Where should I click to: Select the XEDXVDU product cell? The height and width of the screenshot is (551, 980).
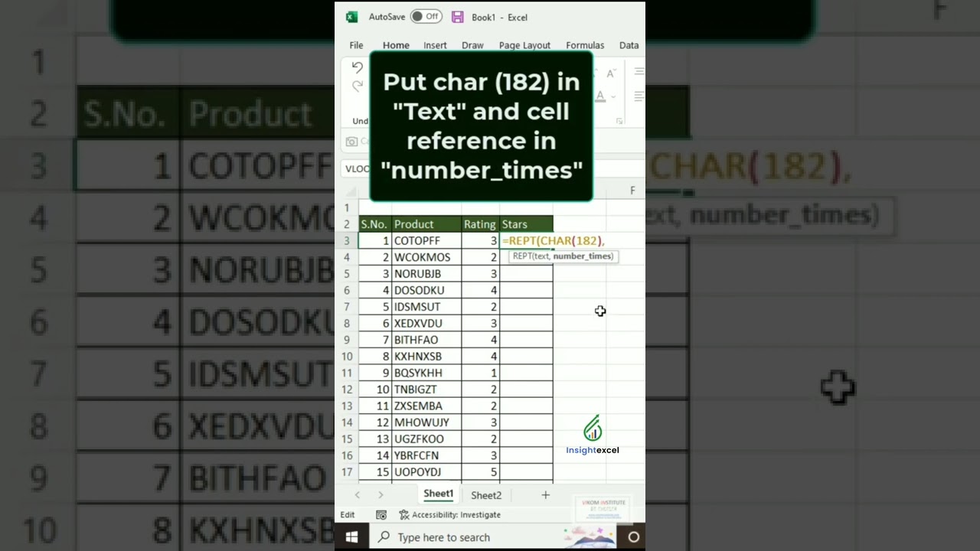click(426, 323)
